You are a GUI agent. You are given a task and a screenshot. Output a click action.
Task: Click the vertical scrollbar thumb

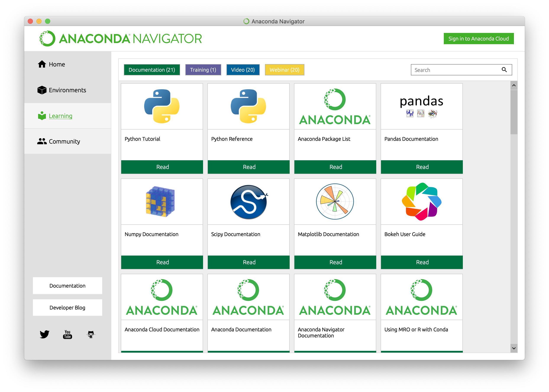514,112
